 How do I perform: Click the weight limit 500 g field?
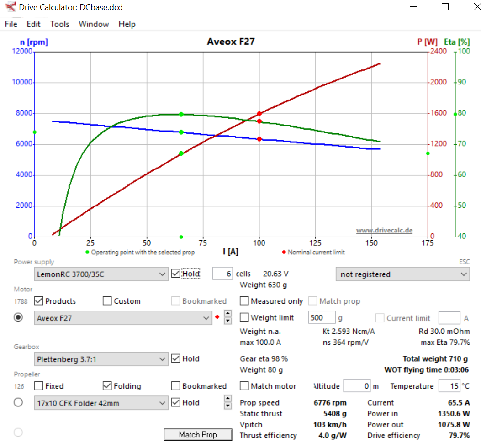click(322, 317)
